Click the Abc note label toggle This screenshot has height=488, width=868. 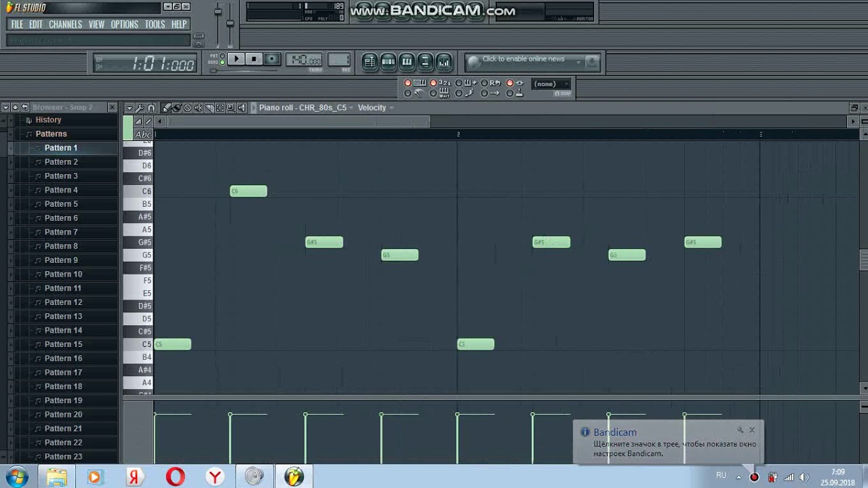144,134
